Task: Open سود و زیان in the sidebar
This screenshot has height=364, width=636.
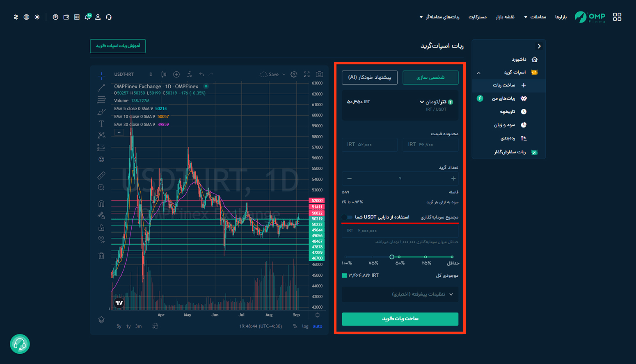Action: pos(510,125)
